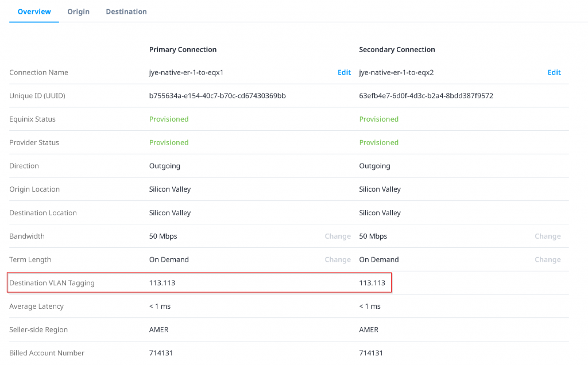The image size is (588, 365).
Task: Edit the jye-native-er-1-to-eqx2 connection name
Action: pyautogui.click(x=554, y=72)
